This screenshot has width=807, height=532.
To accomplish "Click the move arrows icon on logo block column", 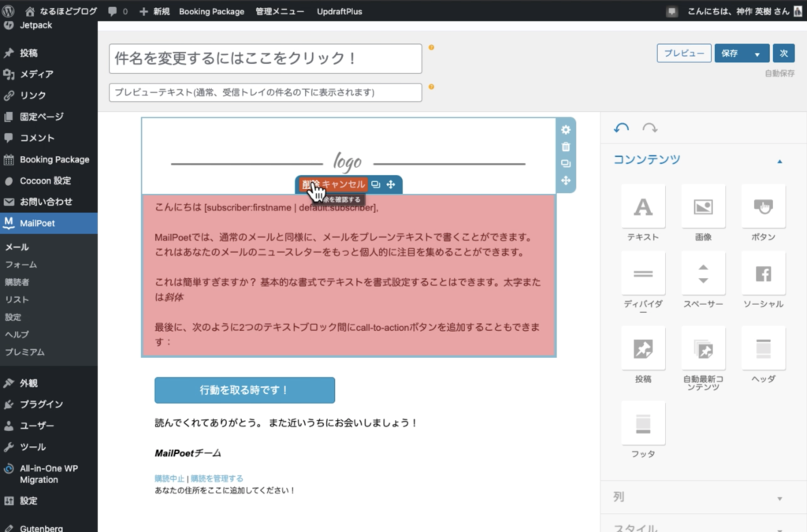I will (x=566, y=180).
